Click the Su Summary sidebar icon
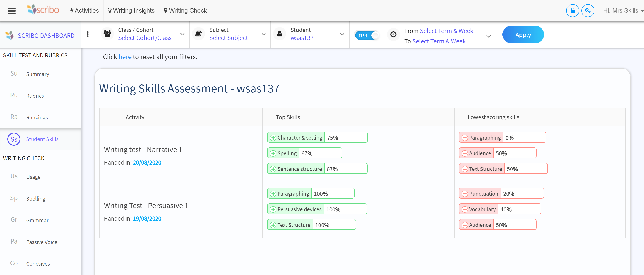The width and height of the screenshot is (644, 275). pyautogui.click(x=14, y=73)
